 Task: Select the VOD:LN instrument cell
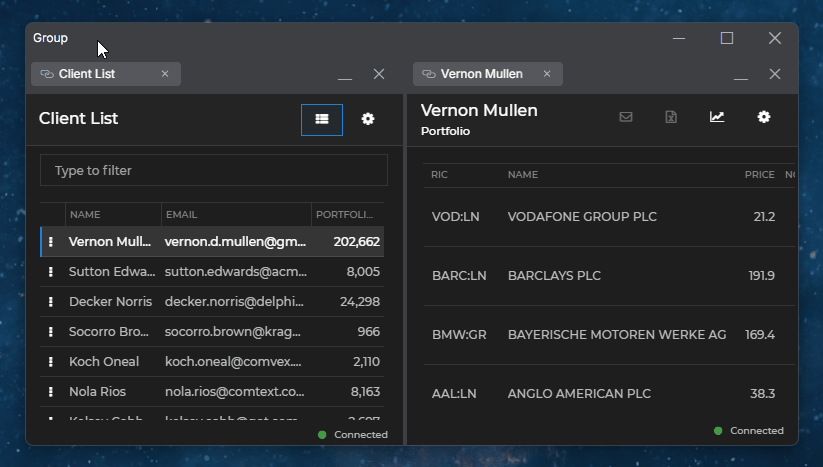pos(456,217)
